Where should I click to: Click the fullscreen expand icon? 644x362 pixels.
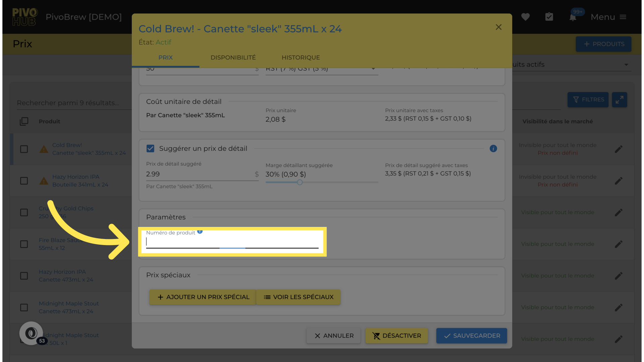(619, 100)
